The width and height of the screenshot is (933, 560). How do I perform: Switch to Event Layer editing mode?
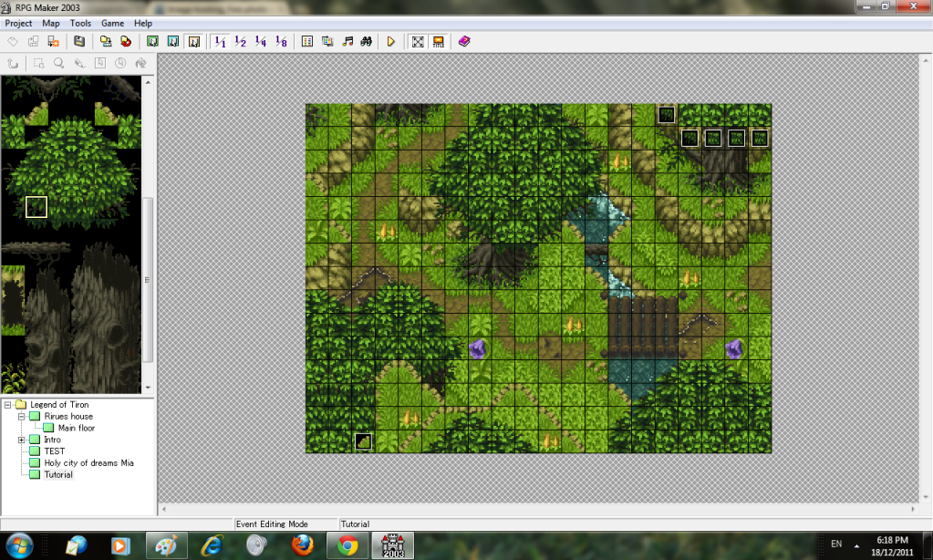click(194, 41)
